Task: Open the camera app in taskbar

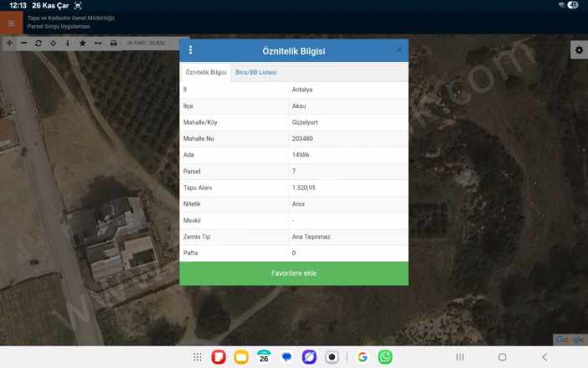Action: pyautogui.click(x=332, y=357)
